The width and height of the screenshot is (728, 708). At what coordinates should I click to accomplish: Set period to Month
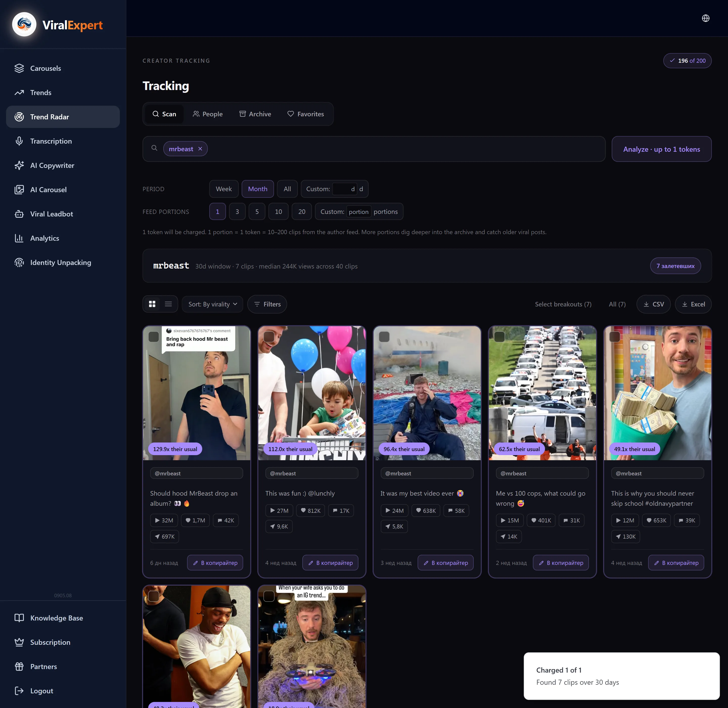tap(258, 189)
